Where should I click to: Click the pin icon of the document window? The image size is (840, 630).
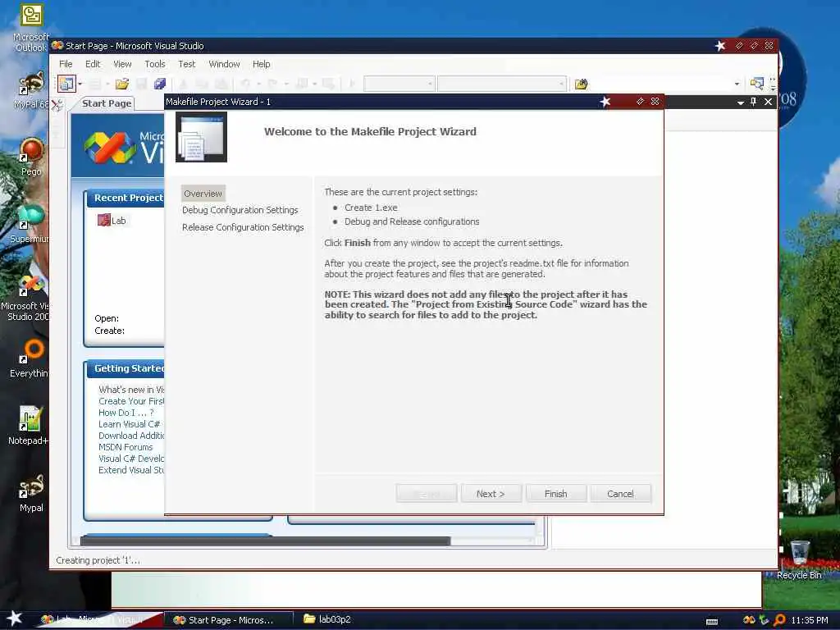pos(753,102)
